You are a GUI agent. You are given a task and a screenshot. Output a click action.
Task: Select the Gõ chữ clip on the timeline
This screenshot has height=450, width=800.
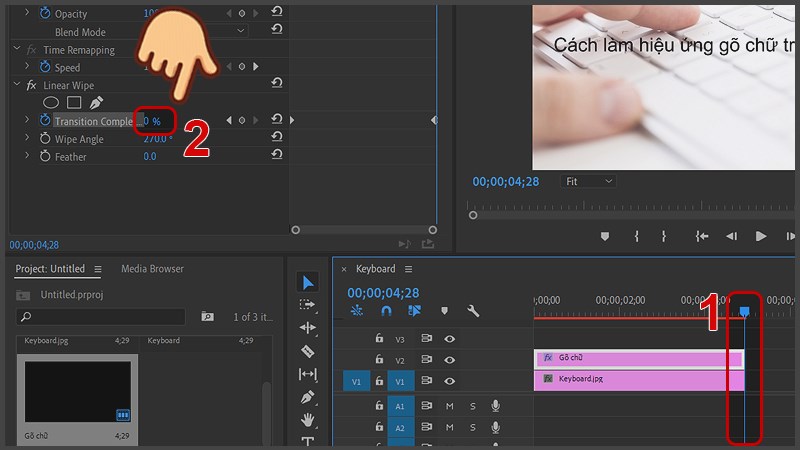click(x=640, y=358)
